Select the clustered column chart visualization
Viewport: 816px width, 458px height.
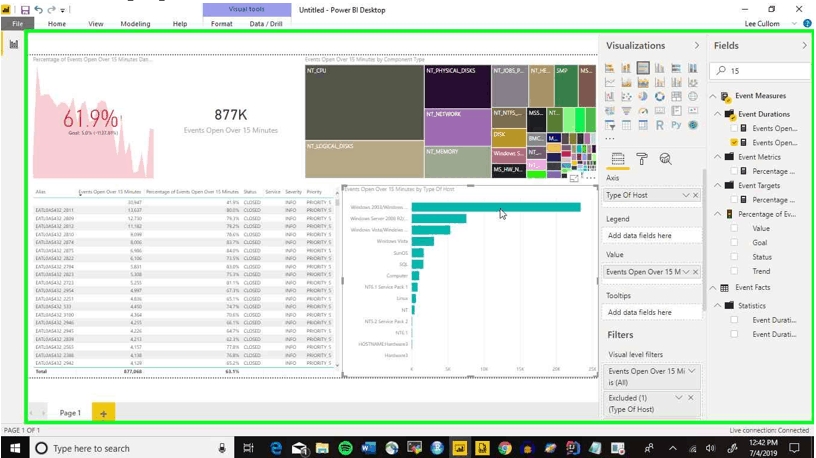pos(659,68)
